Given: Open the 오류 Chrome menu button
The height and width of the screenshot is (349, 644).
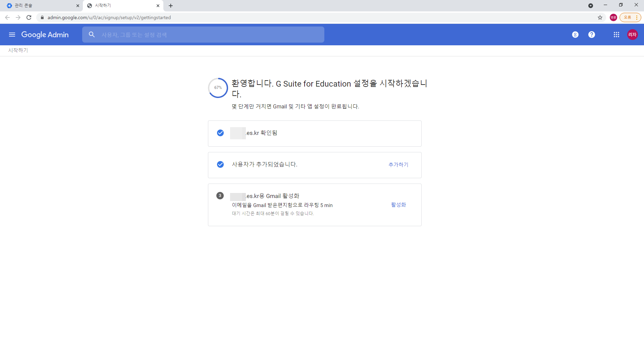Looking at the screenshot, I should tap(630, 17).
